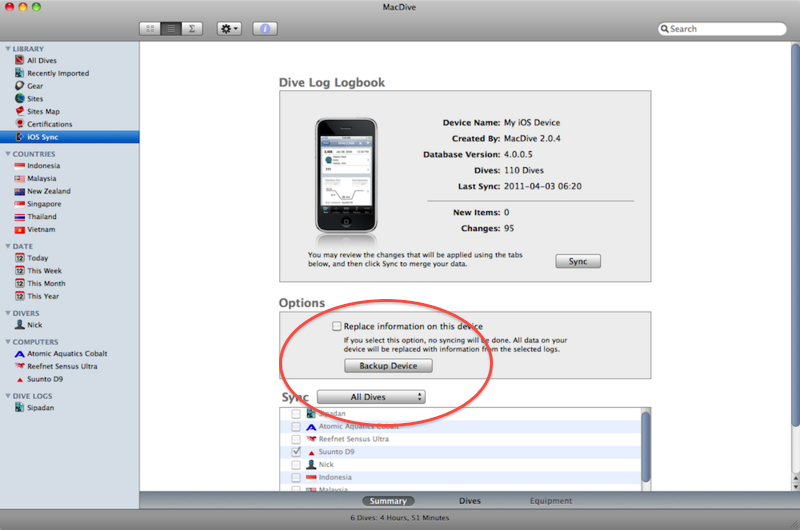800x530 pixels.
Task: Collapse the COUNTRIES sidebar section
Action: tap(7, 153)
